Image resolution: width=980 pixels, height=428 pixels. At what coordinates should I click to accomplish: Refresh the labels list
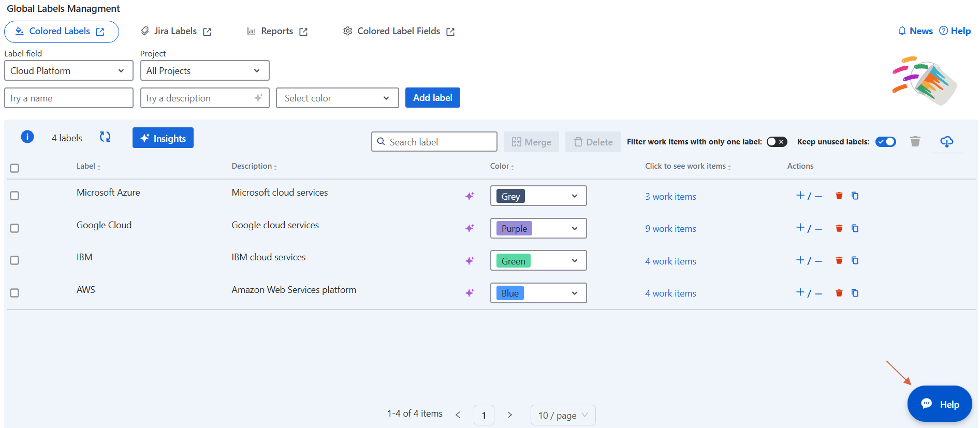click(105, 137)
